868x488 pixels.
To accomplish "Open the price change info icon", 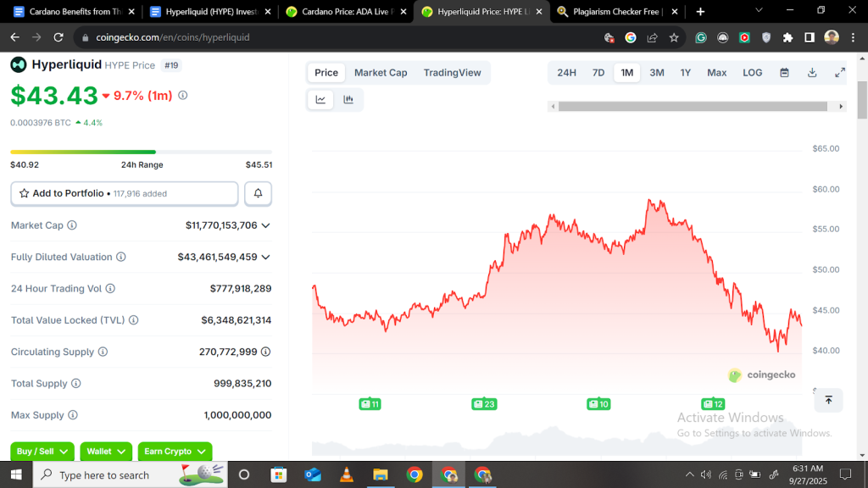I will pyautogui.click(x=183, y=95).
